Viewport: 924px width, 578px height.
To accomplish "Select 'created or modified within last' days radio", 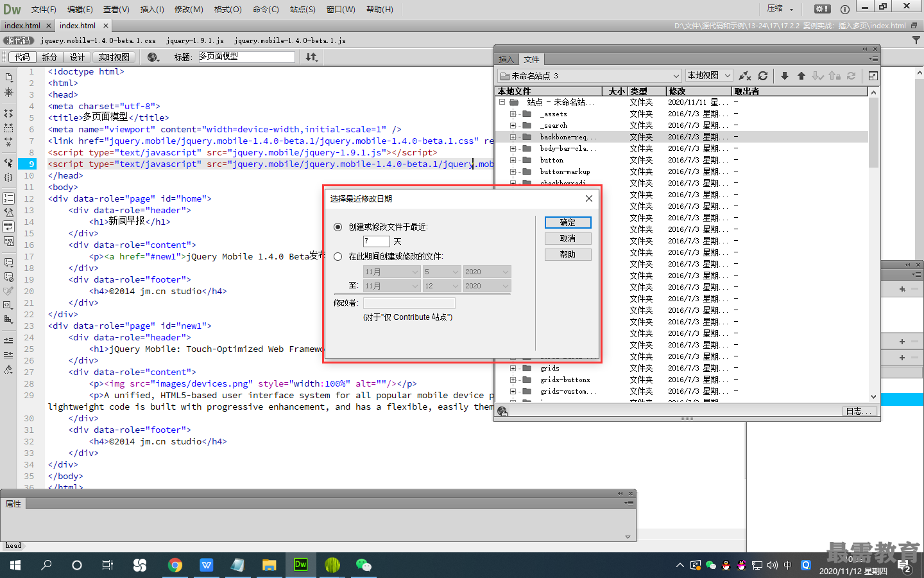I will 338,227.
